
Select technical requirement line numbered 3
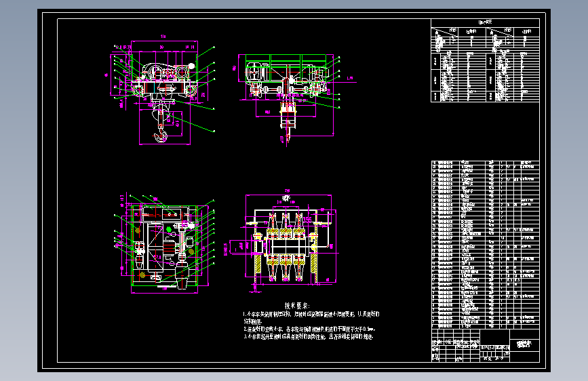[x=309, y=337]
